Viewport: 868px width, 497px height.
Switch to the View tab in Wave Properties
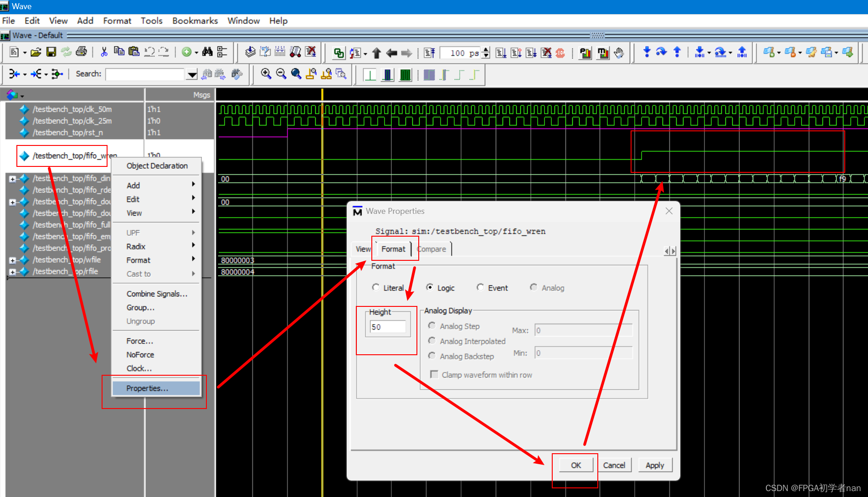pyautogui.click(x=363, y=249)
